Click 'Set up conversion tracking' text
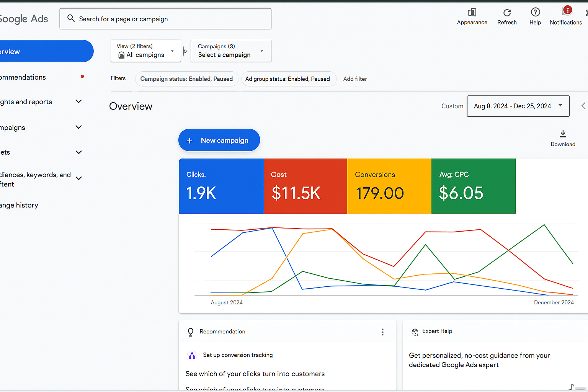The width and height of the screenshot is (588, 392). pyautogui.click(x=238, y=355)
